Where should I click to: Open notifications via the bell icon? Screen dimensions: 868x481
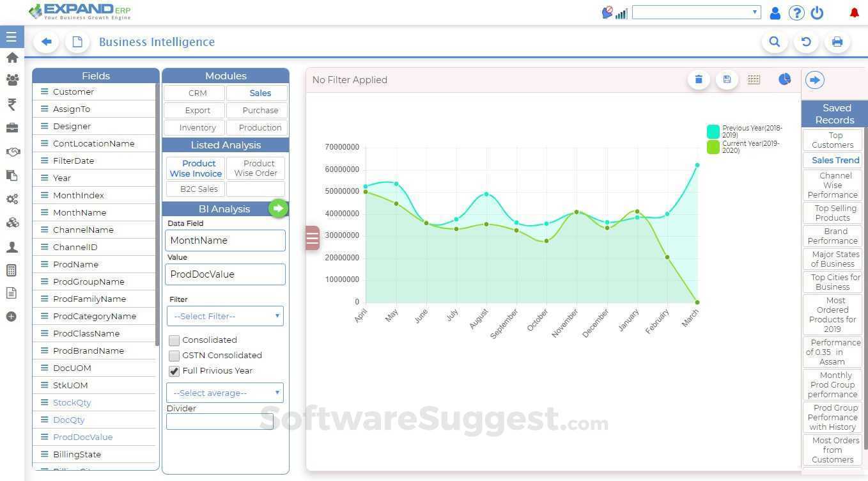[855, 11]
